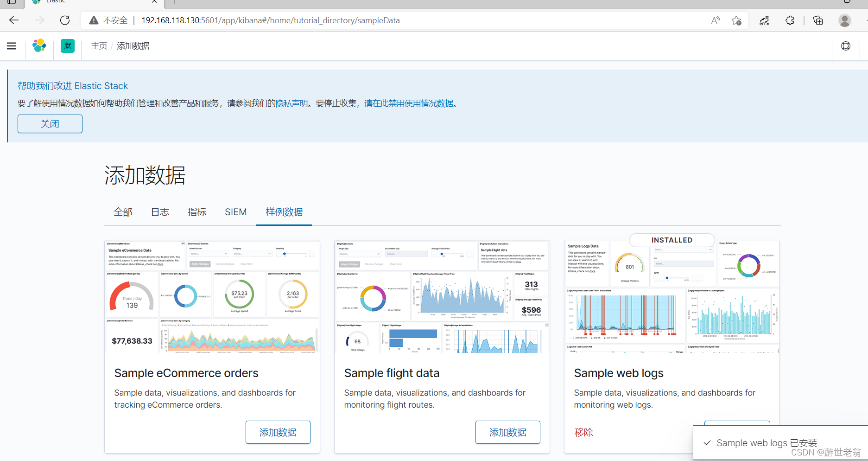Click the 添加数据 page heading
The image size is (868, 461).
pos(145,175)
